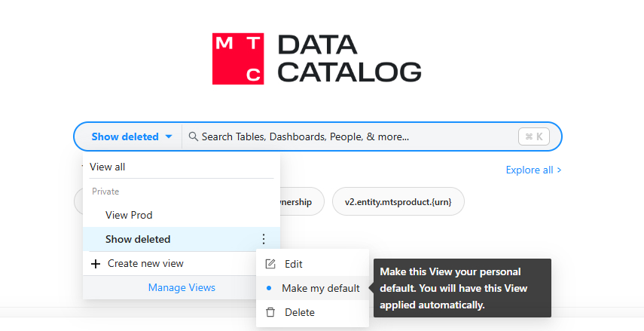Click the ⌘K keyboard shortcut badge
644x331 pixels.
click(x=534, y=136)
